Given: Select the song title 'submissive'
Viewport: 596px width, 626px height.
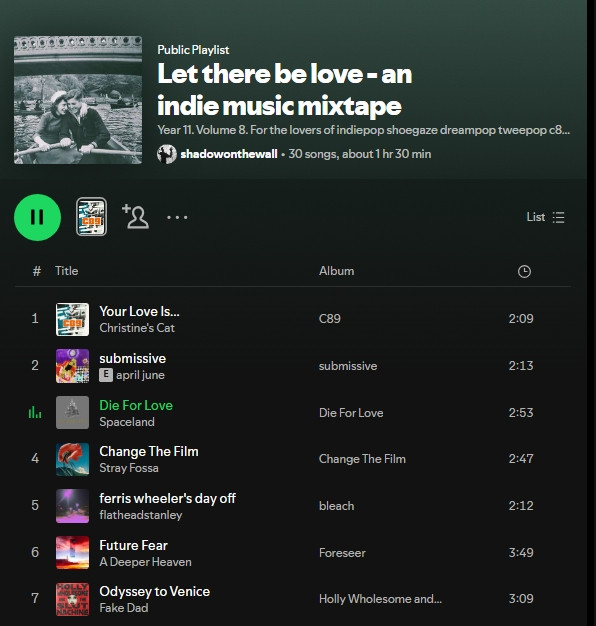Looking at the screenshot, I should click(133, 358).
